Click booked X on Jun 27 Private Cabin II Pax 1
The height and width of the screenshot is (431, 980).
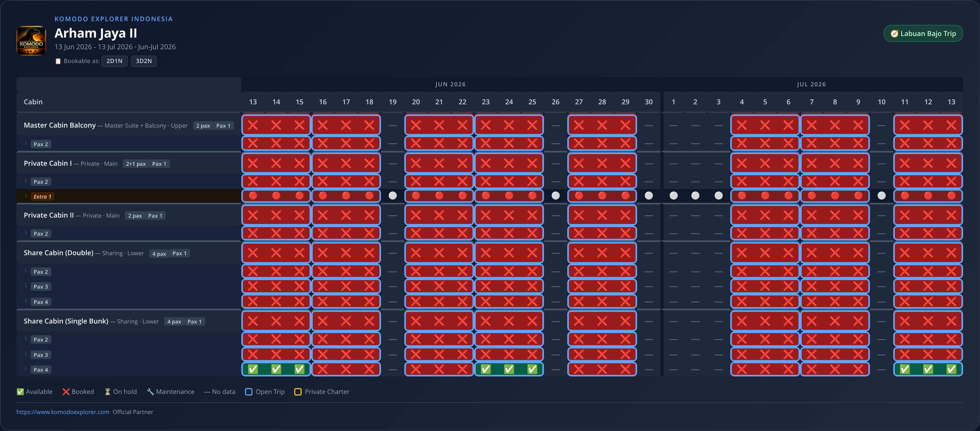tap(579, 215)
